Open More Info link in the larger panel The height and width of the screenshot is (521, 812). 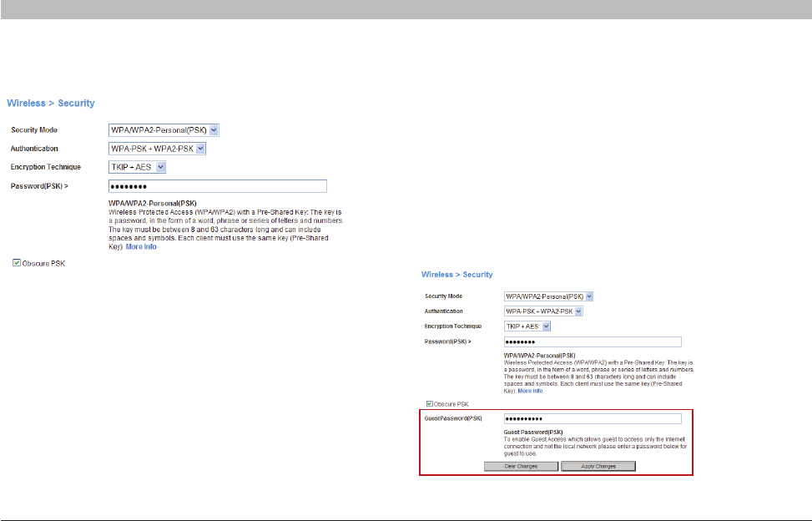point(140,247)
